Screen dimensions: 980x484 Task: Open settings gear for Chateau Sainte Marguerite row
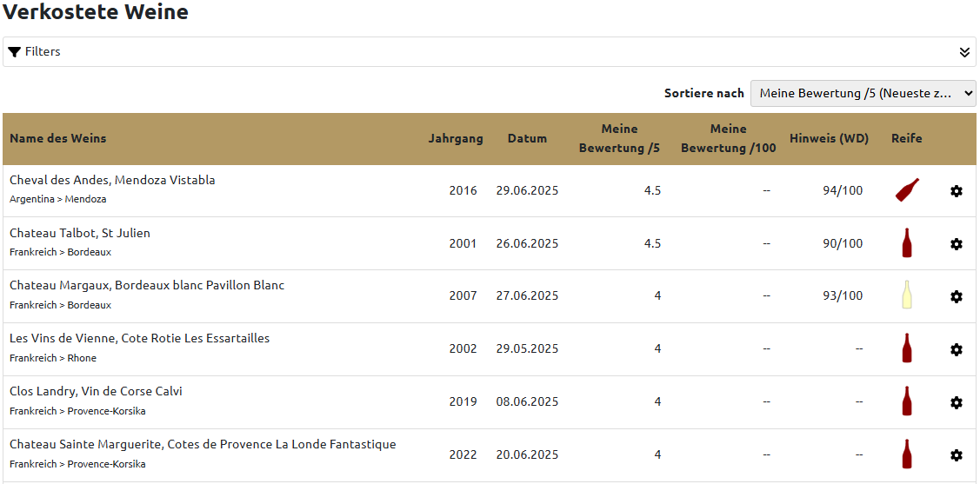(956, 455)
